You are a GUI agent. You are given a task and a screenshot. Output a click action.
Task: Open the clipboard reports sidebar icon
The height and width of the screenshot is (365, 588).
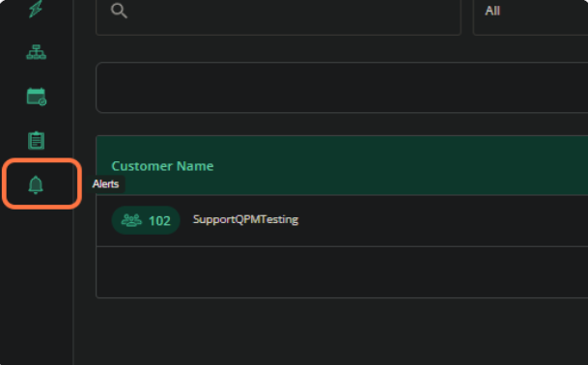click(x=36, y=140)
